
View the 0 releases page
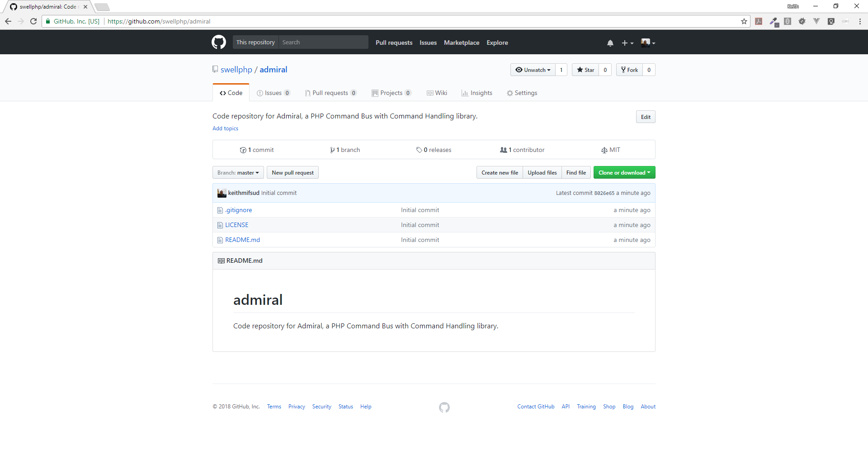pyautogui.click(x=434, y=150)
